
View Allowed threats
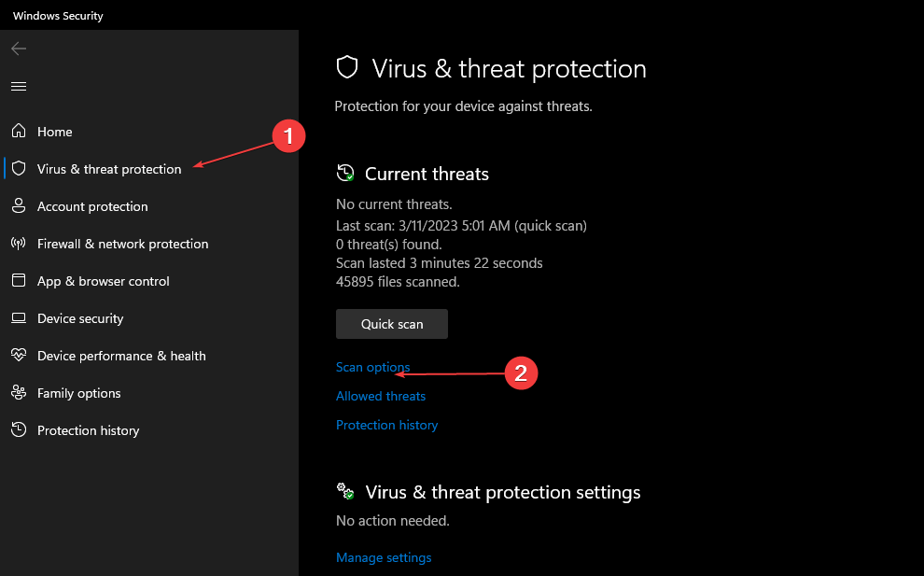coord(380,396)
